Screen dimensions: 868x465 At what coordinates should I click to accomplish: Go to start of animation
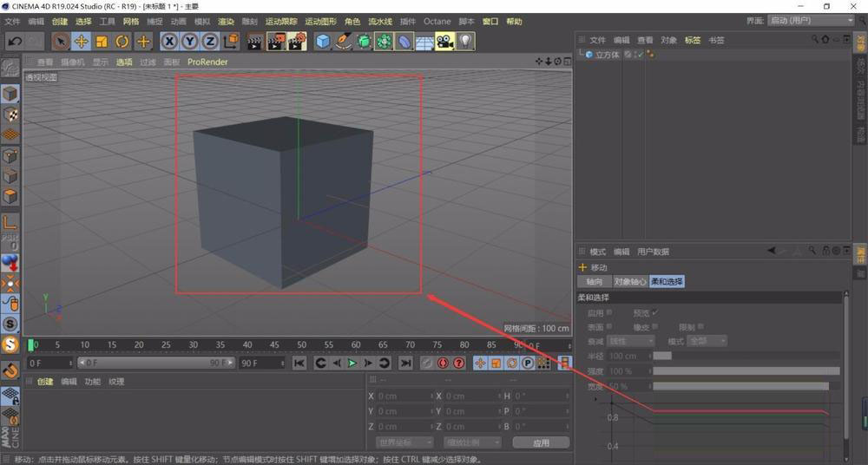tap(299, 363)
